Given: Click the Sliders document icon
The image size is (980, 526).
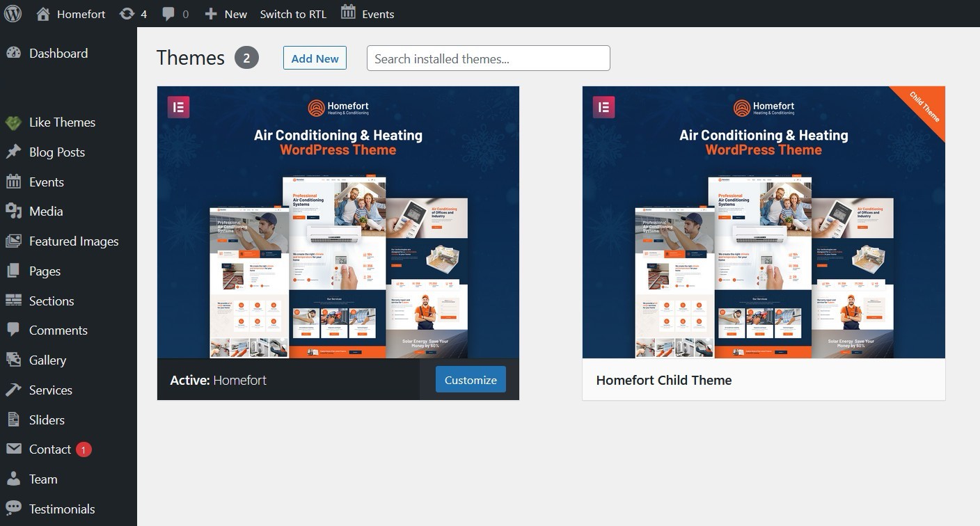Looking at the screenshot, I should [13, 420].
